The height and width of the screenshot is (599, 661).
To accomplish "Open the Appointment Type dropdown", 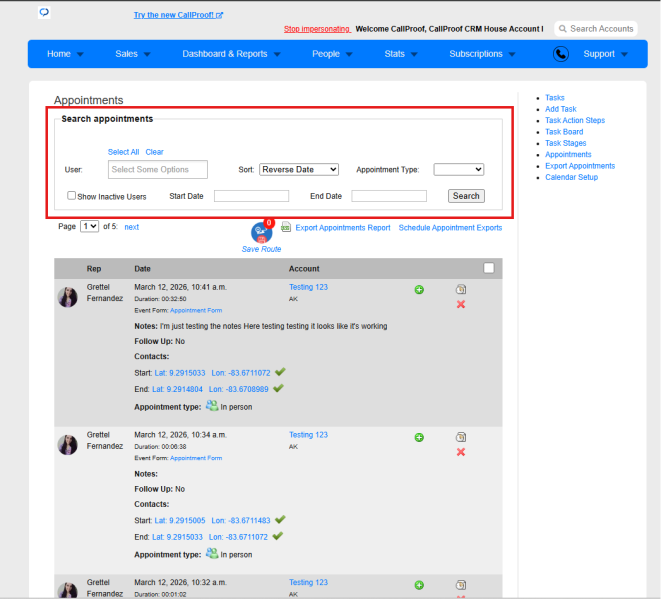I will (459, 169).
